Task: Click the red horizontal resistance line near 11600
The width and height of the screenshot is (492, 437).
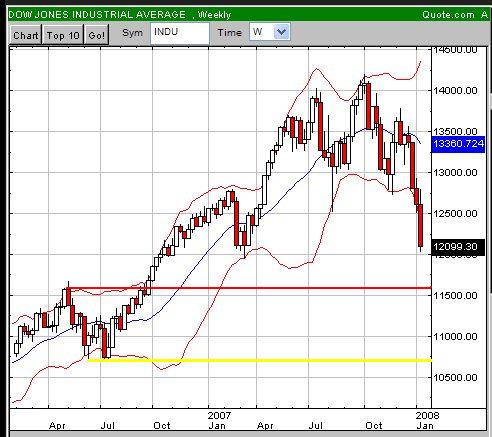Action: [249, 288]
